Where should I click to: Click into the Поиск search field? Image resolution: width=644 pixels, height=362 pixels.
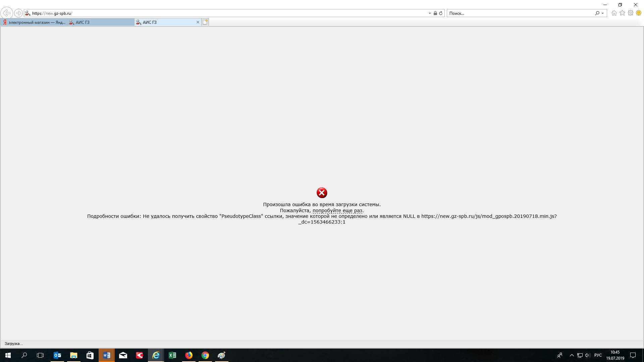pyautogui.click(x=520, y=13)
